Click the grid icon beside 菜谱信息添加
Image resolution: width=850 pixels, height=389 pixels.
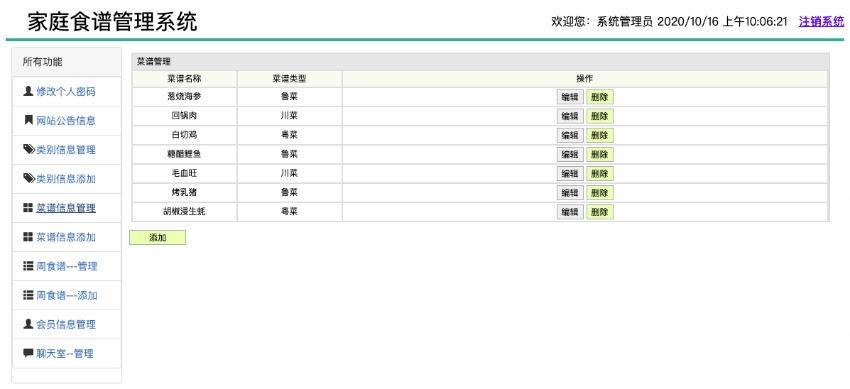pos(28,237)
